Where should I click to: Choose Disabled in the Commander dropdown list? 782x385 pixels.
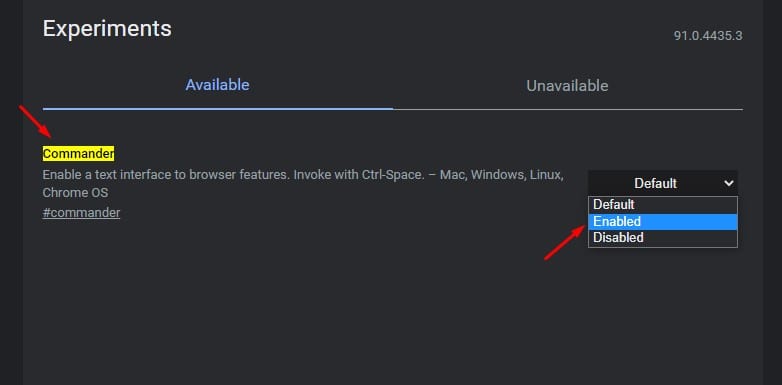[663, 238]
